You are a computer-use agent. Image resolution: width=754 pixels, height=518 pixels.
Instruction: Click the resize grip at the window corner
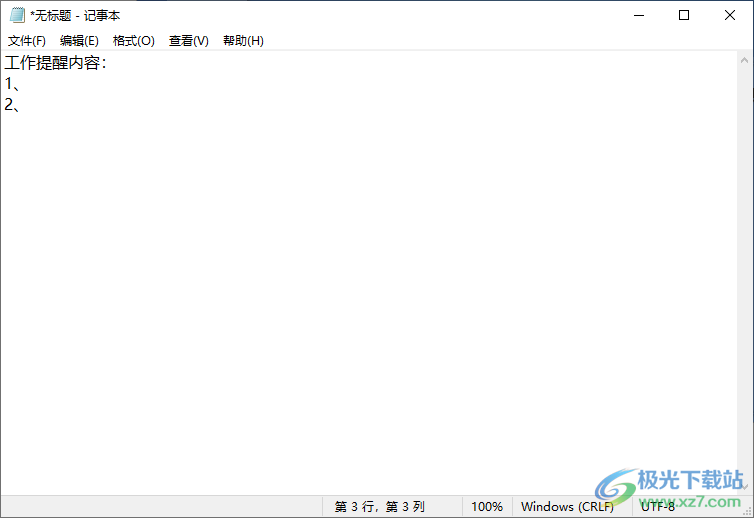click(x=746, y=510)
